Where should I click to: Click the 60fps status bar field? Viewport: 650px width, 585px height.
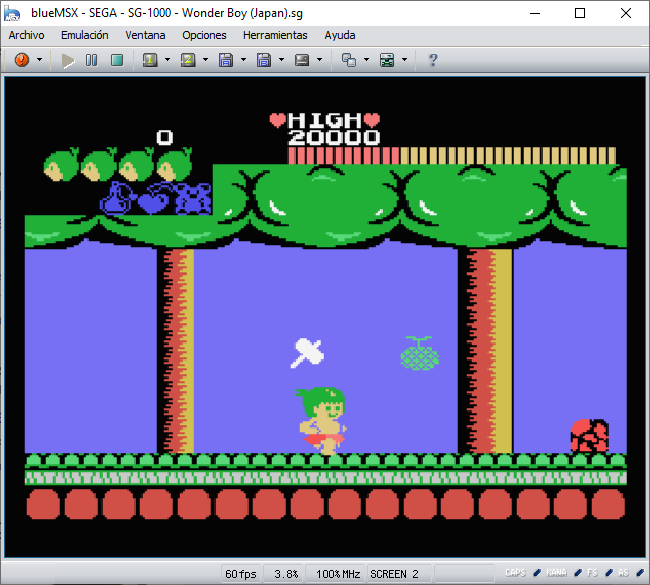coord(241,574)
